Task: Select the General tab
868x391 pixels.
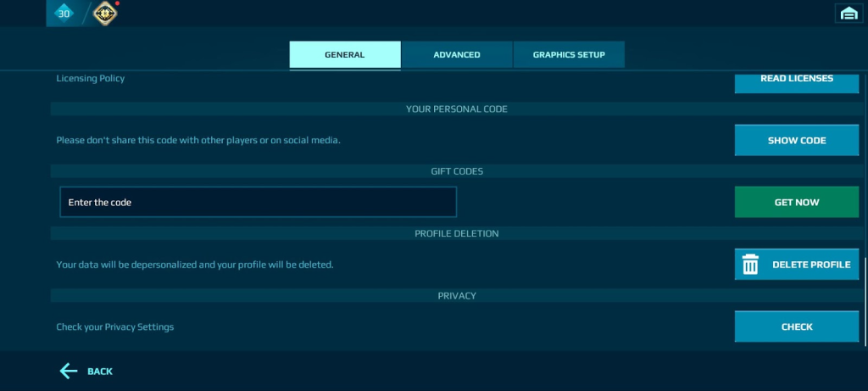Action: coord(345,55)
